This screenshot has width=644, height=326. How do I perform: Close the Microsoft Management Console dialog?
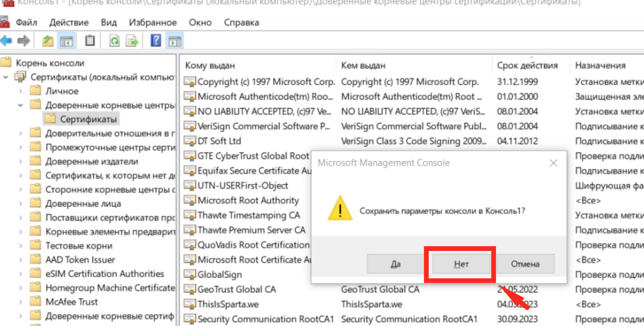pos(553,163)
